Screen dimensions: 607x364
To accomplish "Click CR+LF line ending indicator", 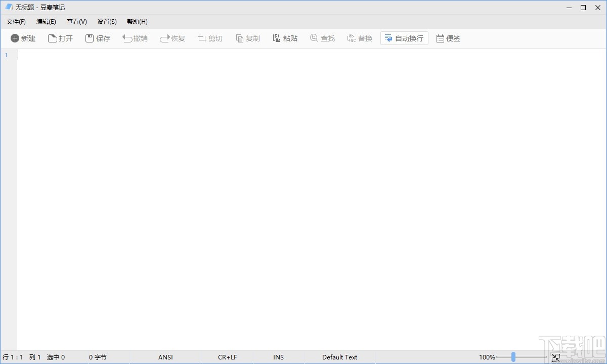I will tap(228, 357).
